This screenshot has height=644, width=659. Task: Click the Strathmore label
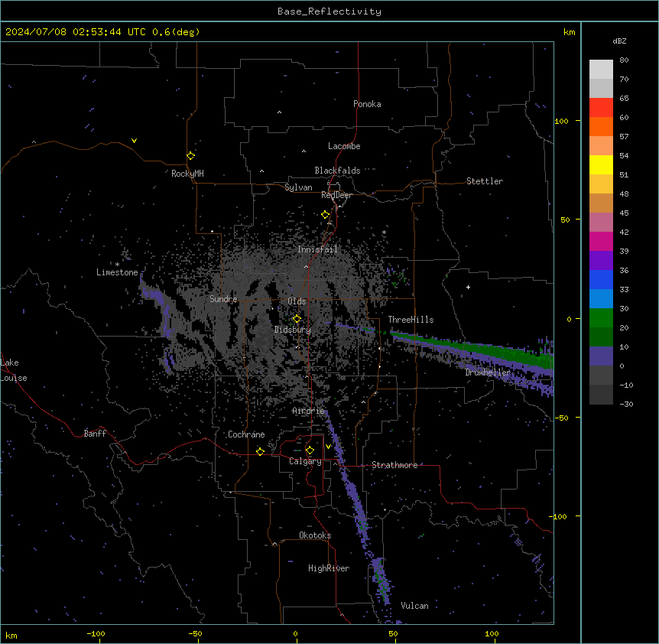pos(394,465)
